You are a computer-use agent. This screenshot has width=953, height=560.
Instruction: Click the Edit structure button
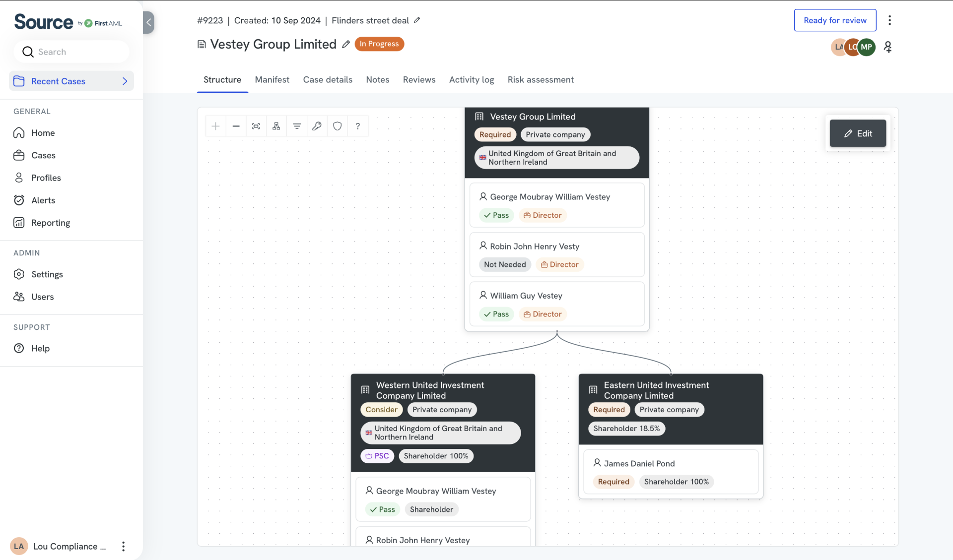tap(858, 133)
